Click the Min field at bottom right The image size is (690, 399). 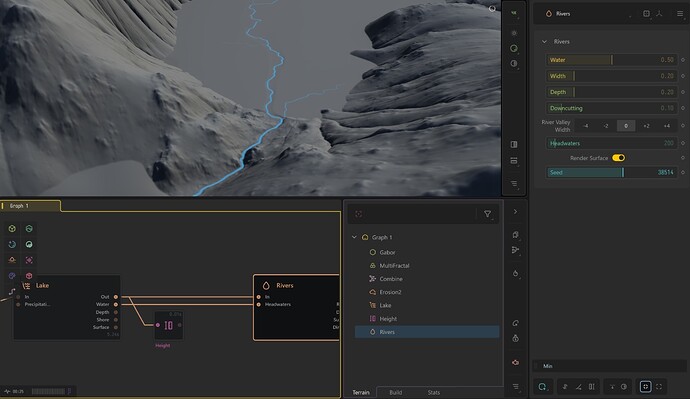[x=609, y=366]
